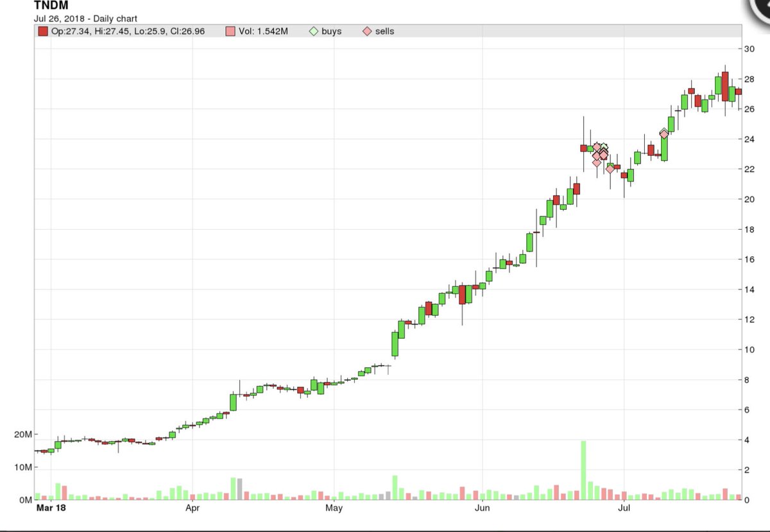Click the green buys diamond legend icon
770x532 pixels.
coord(314,31)
